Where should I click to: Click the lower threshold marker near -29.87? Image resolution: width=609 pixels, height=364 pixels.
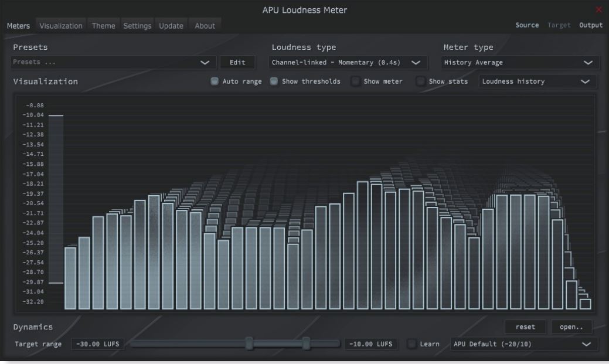pos(56,283)
